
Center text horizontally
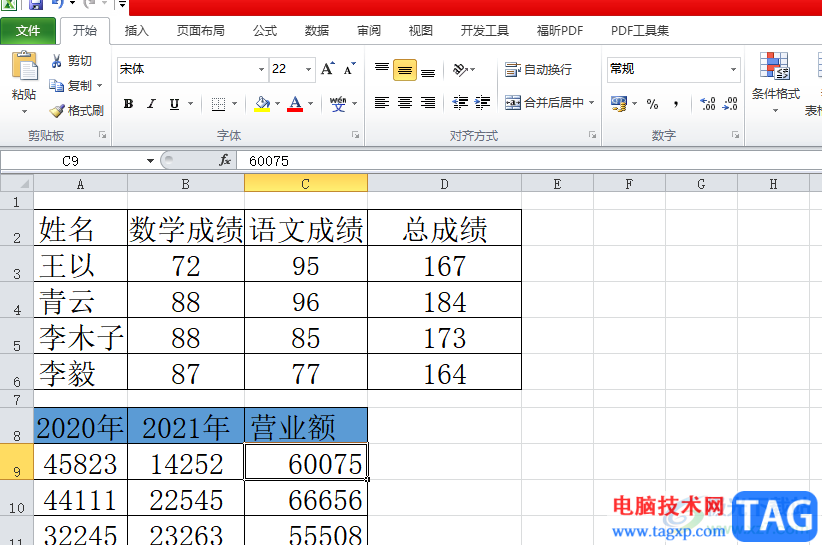point(405,103)
